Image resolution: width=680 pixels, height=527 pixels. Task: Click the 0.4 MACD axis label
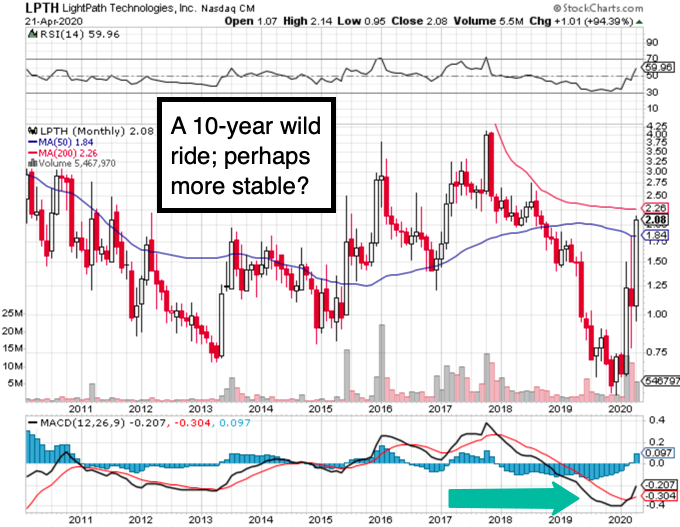[657, 420]
